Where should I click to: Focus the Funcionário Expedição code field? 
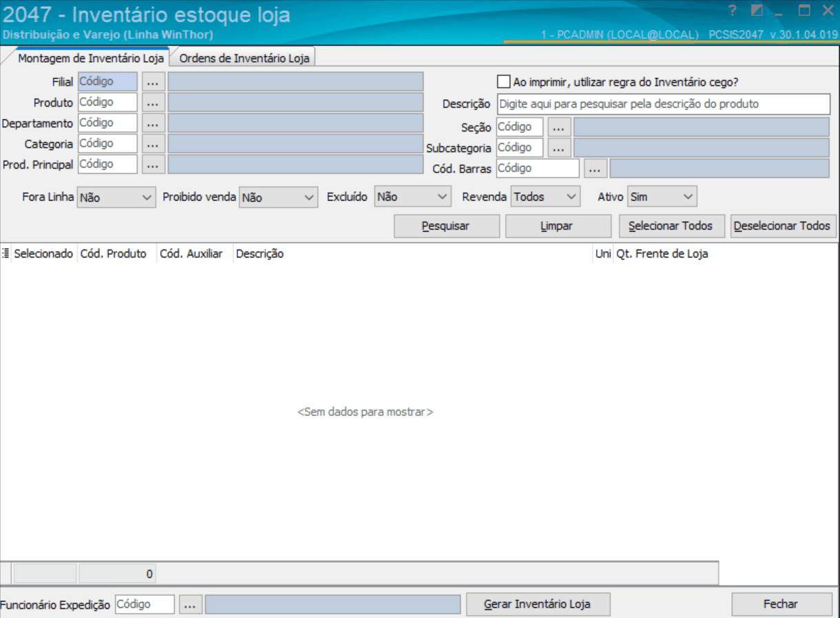145,604
